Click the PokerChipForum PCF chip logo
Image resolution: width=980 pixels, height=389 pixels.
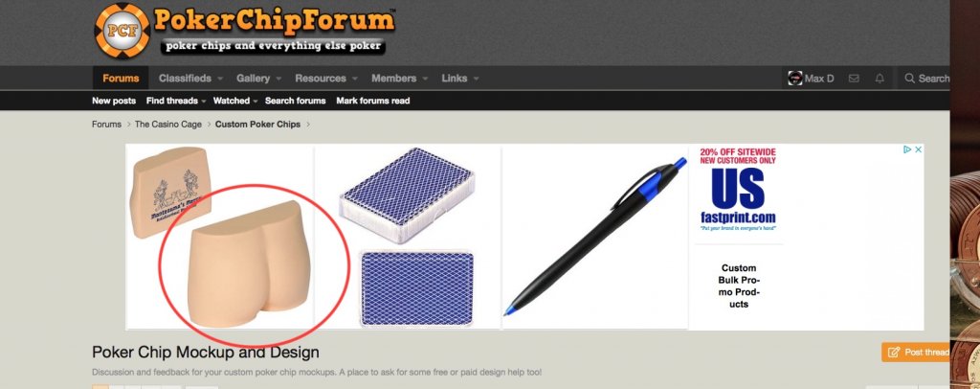tap(122, 30)
